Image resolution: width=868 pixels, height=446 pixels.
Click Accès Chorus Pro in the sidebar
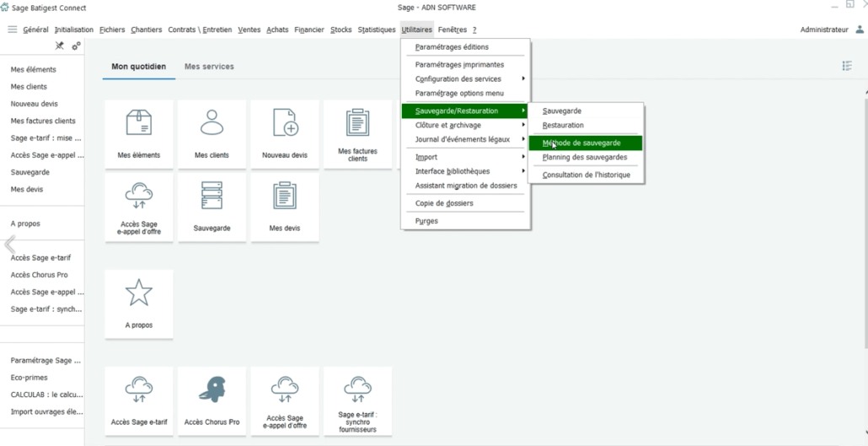tap(40, 275)
